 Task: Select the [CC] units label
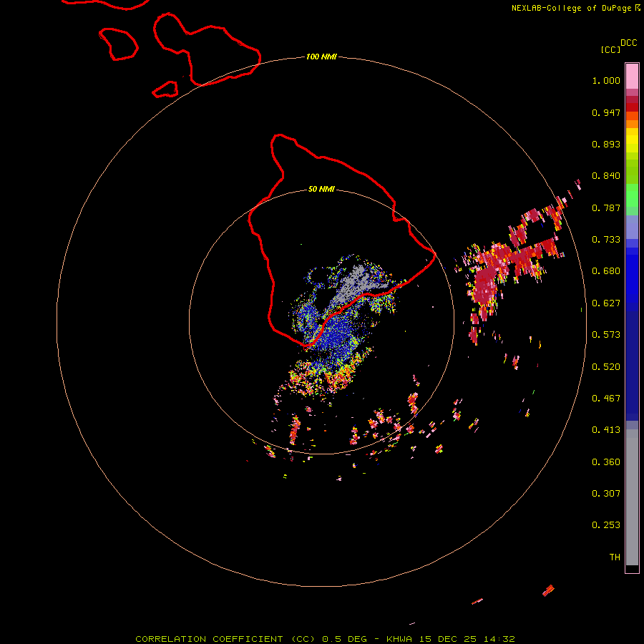tap(610, 49)
